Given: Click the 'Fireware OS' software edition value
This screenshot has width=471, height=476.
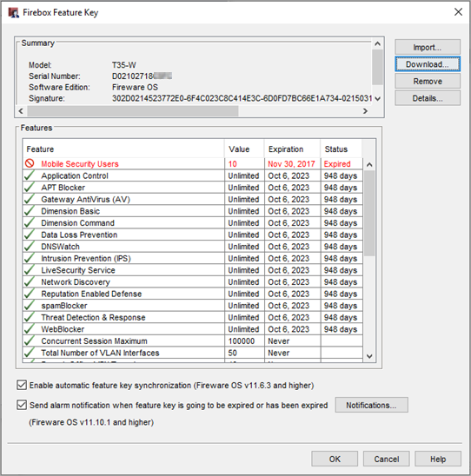Looking at the screenshot, I should (136, 88).
